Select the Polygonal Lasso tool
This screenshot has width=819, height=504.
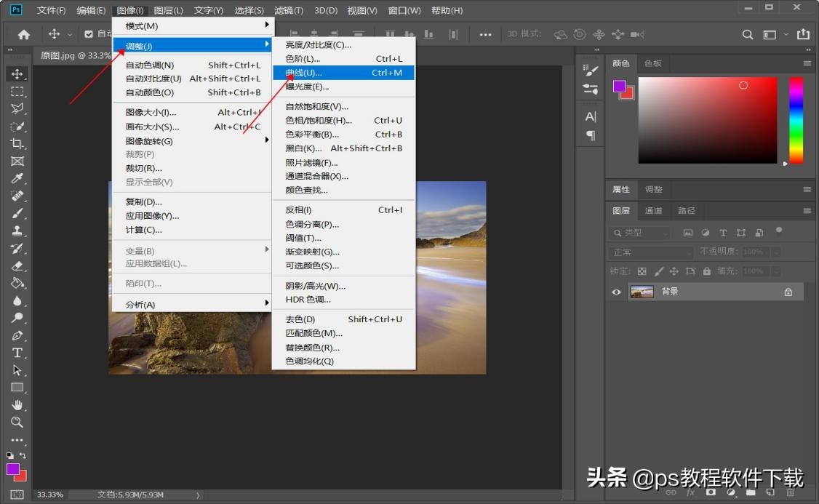point(17,108)
